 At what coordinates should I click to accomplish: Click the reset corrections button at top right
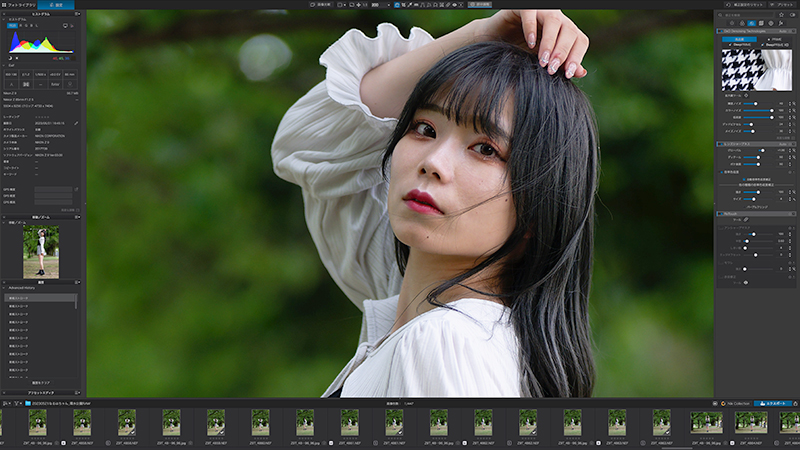click(744, 5)
